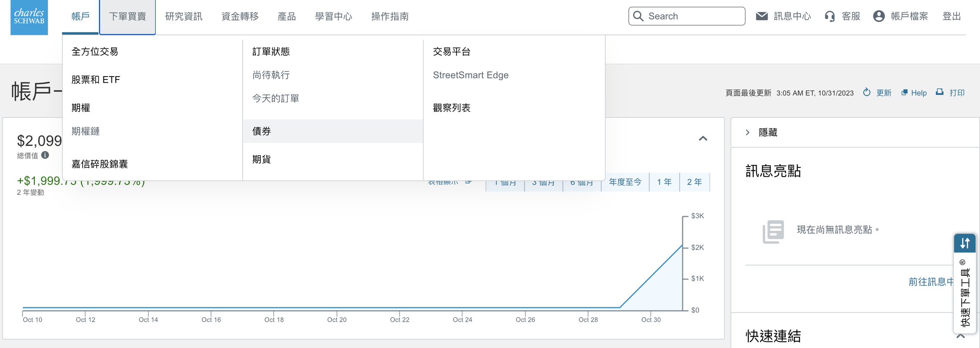Click into the Search input field
Screen dimensions: 980x348
point(693,16)
